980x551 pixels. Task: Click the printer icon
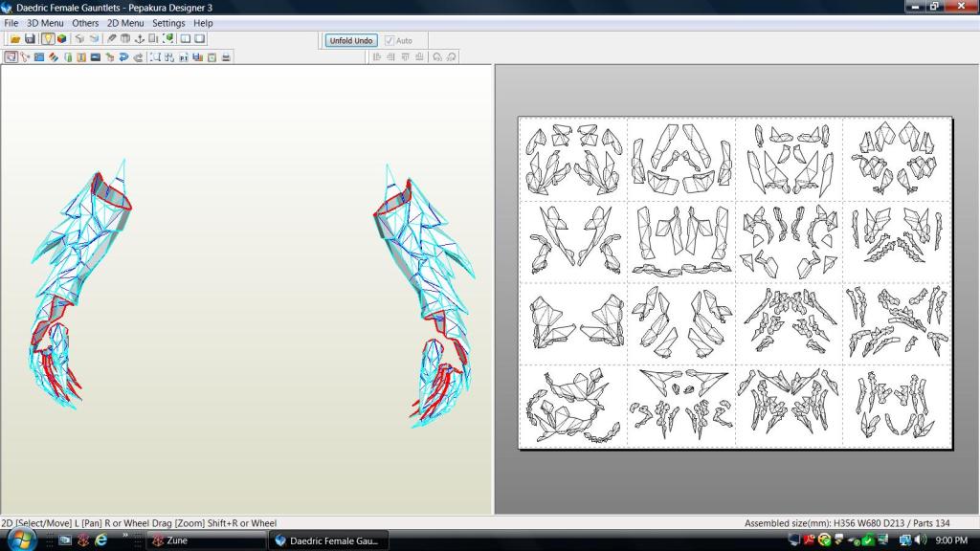[226, 56]
